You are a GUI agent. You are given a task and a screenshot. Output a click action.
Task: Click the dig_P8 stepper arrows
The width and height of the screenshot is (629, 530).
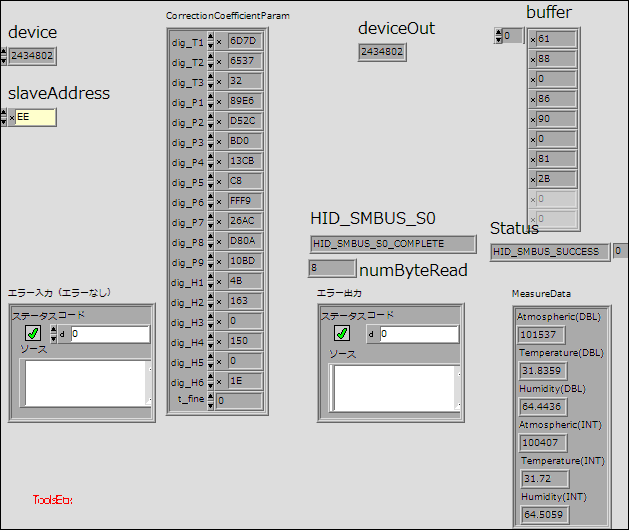(x=211, y=242)
